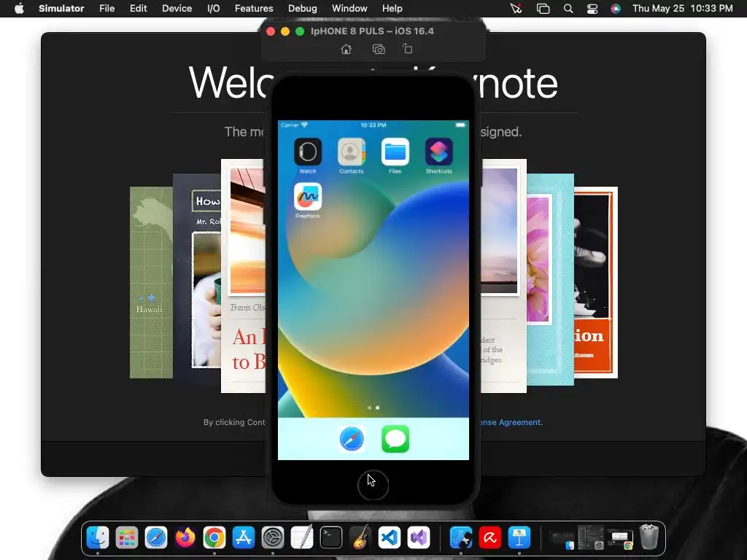This screenshot has height=560, width=747.
Task: Open the Simulator app menu
Action: tap(61, 9)
